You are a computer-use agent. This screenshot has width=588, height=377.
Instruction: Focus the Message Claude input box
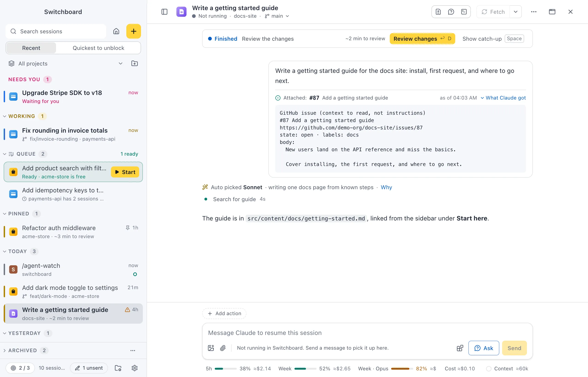click(367, 333)
